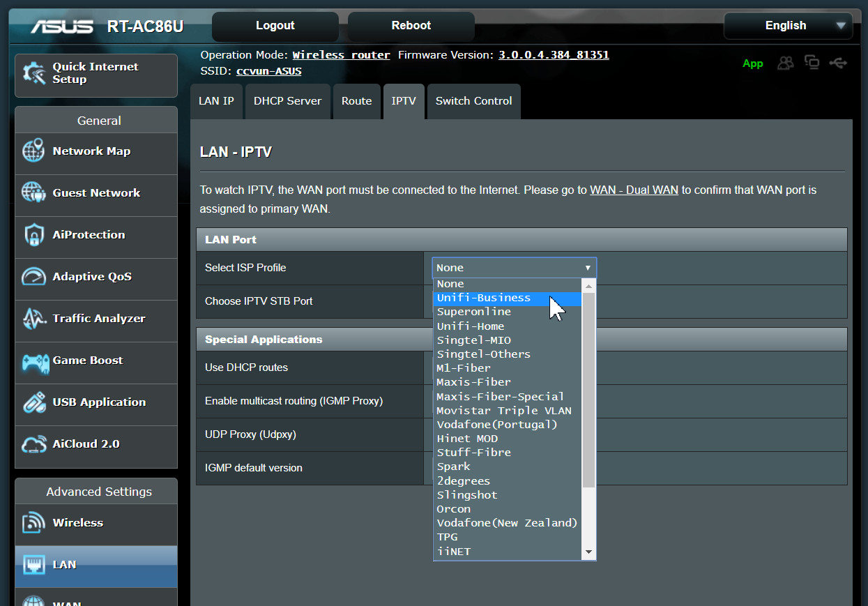Click the Enable multicast routing (IGMP Proxy) label
Screen dimensions: 868x606
tap(294, 401)
